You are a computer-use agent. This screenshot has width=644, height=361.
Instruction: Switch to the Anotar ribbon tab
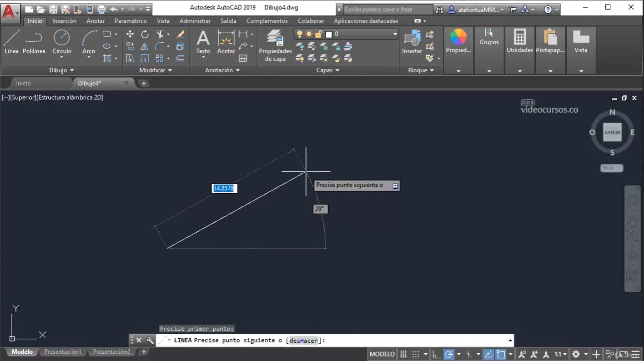click(x=96, y=21)
